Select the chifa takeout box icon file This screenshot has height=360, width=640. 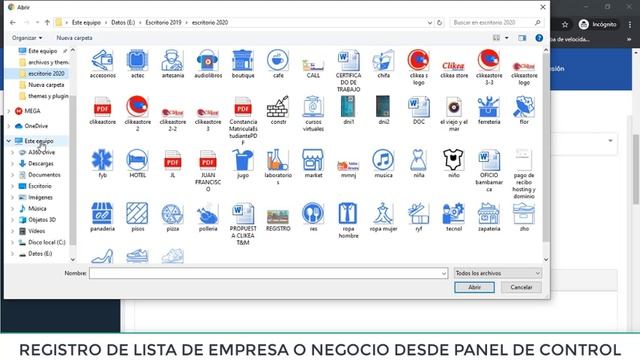coord(383,64)
